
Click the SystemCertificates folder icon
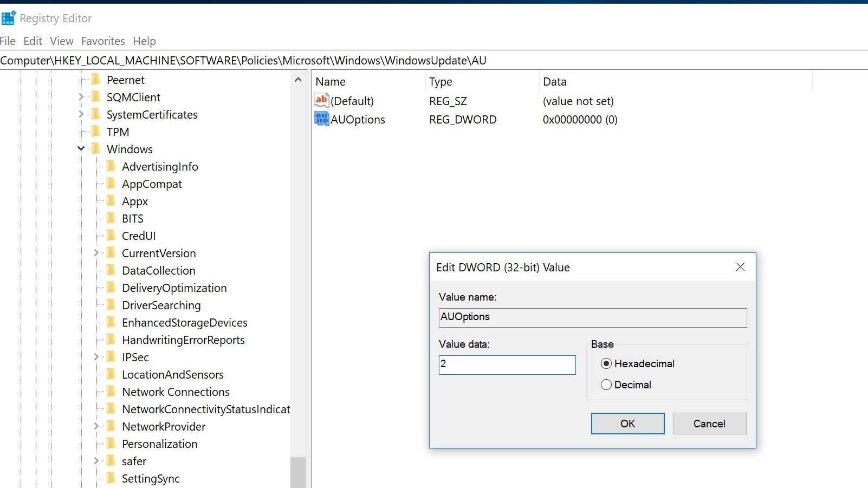[x=96, y=114]
